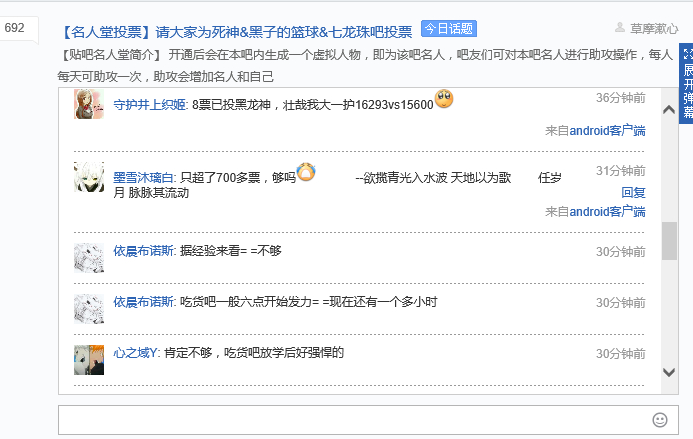
Task: Open avatar of 守护井上织姬
Action: [89, 104]
